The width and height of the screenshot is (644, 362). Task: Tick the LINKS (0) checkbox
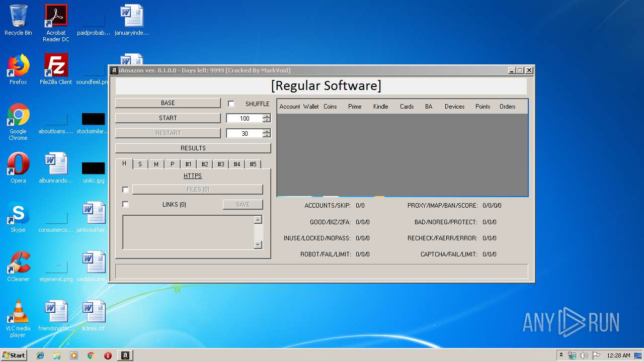tap(126, 204)
